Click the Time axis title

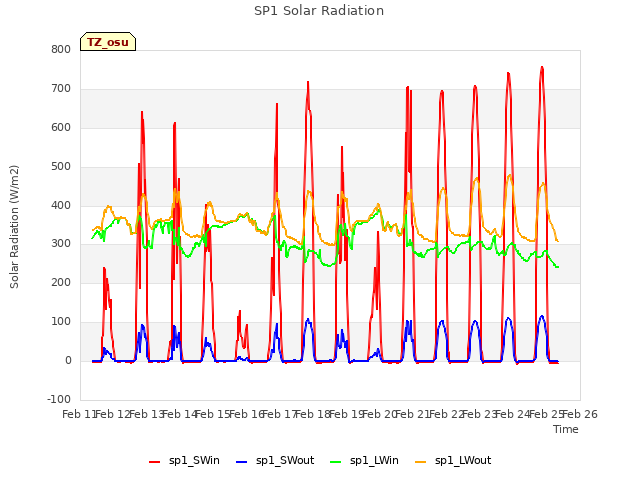coord(566,429)
